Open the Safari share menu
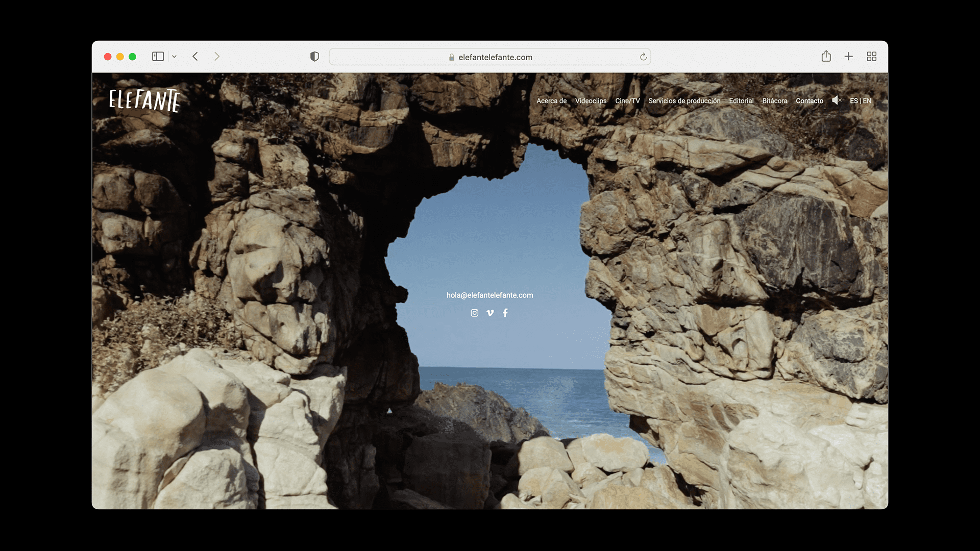Image resolution: width=980 pixels, height=551 pixels. tap(826, 56)
